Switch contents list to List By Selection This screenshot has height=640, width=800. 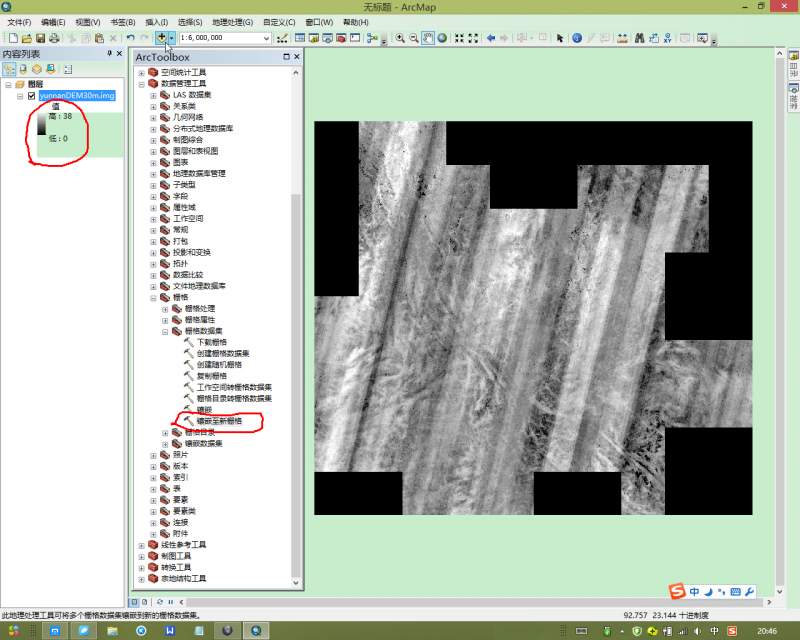[x=51, y=69]
